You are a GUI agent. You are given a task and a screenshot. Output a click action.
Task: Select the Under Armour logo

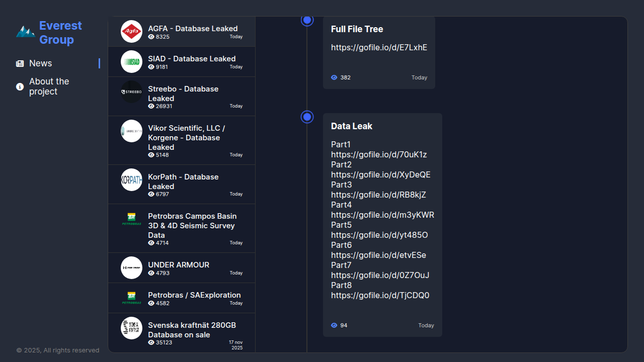(131, 267)
